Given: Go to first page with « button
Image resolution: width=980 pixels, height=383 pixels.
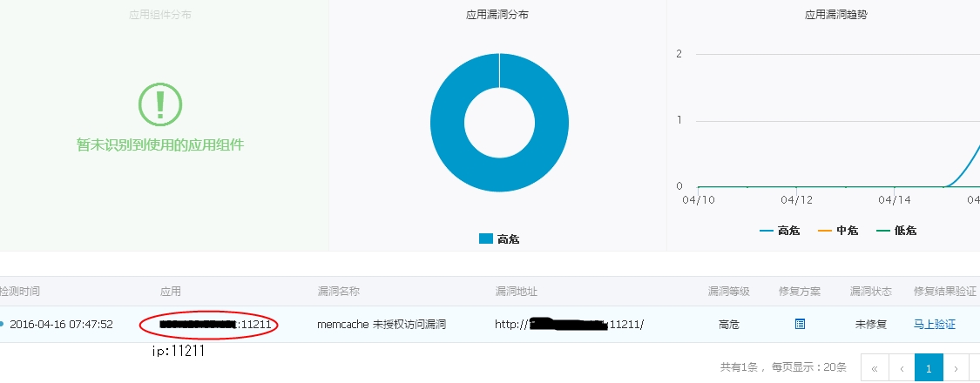Looking at the screenshot, I should 875,368.
